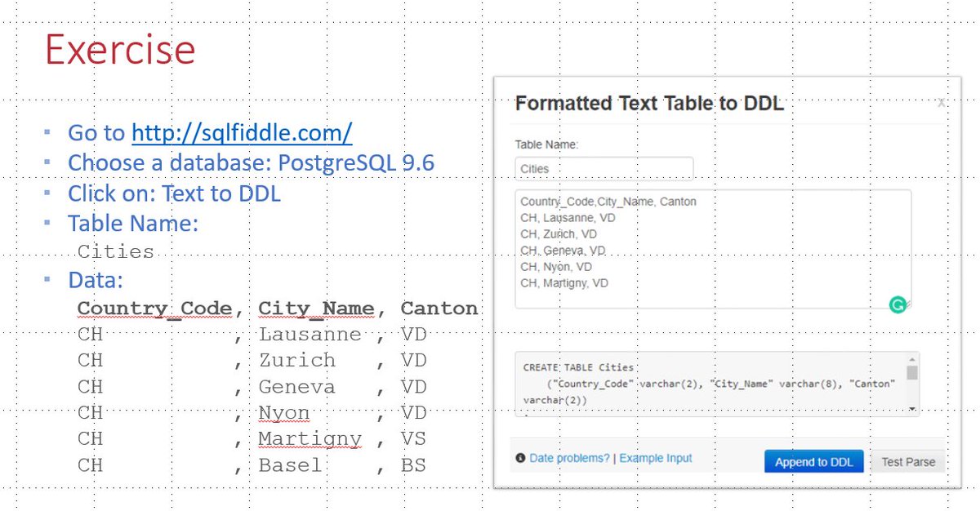Click the 'Exercise' slide title
The height and width of the screenshot is (511, 980).
click(x=120, y=49)
